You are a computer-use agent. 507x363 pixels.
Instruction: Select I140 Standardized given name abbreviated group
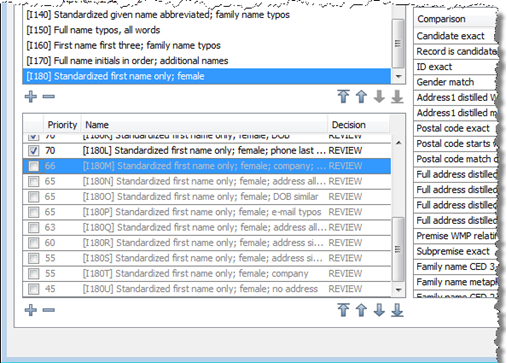tap(207, 15)
